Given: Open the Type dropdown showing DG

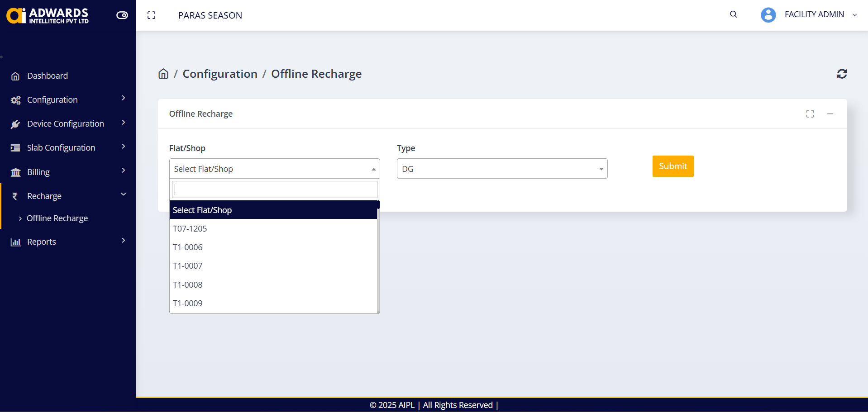Looking at the screenshot, I should [x=501, y=169].
